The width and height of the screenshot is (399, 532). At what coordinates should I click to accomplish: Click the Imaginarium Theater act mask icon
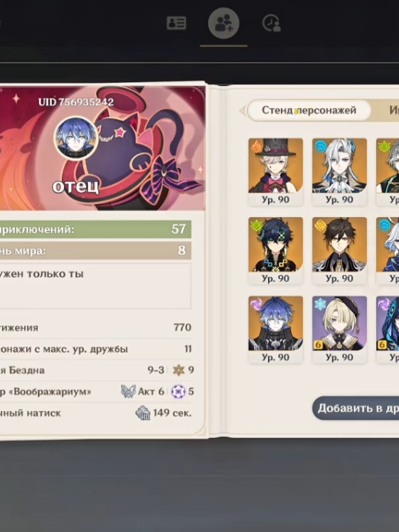pos(128,391)
